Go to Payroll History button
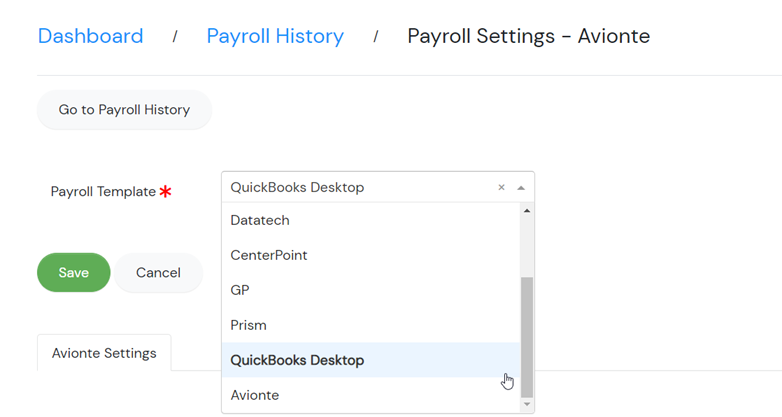 124,110
